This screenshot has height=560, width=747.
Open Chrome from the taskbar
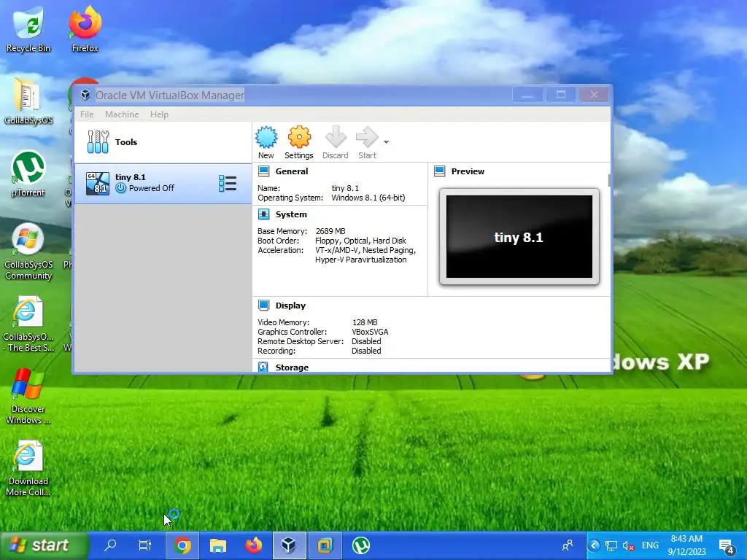(182, 545)
